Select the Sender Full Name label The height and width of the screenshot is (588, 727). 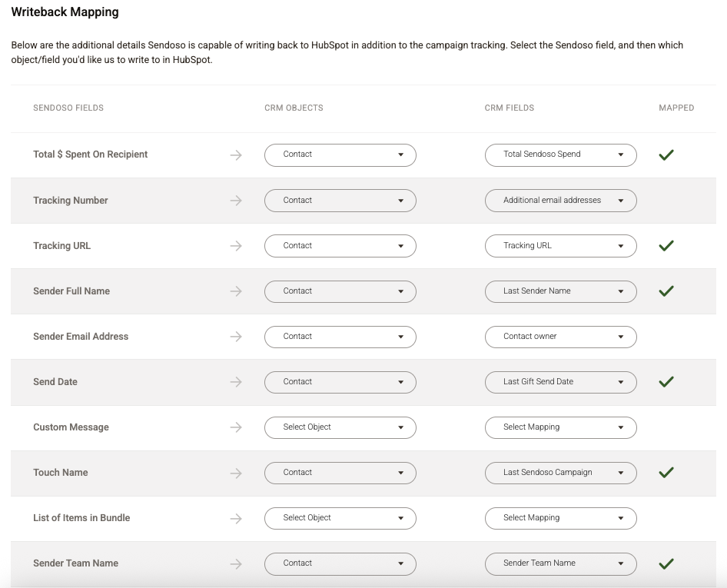coord(71,291)
